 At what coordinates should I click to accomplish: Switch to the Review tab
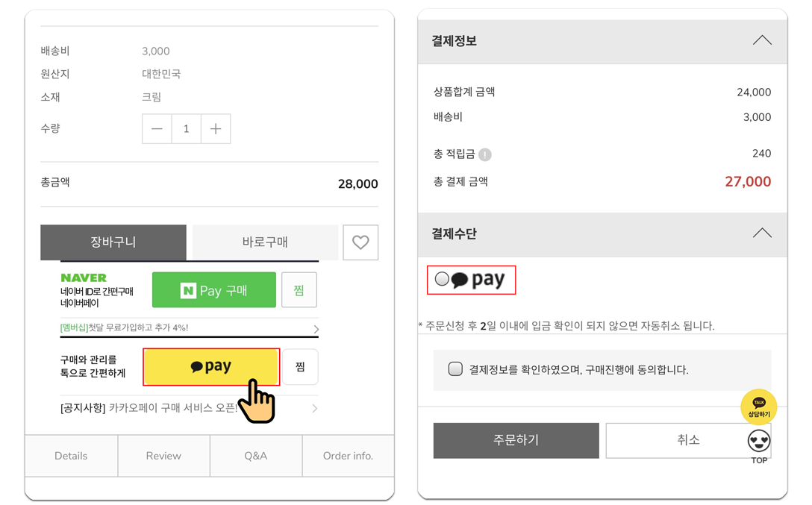point(163,456)
